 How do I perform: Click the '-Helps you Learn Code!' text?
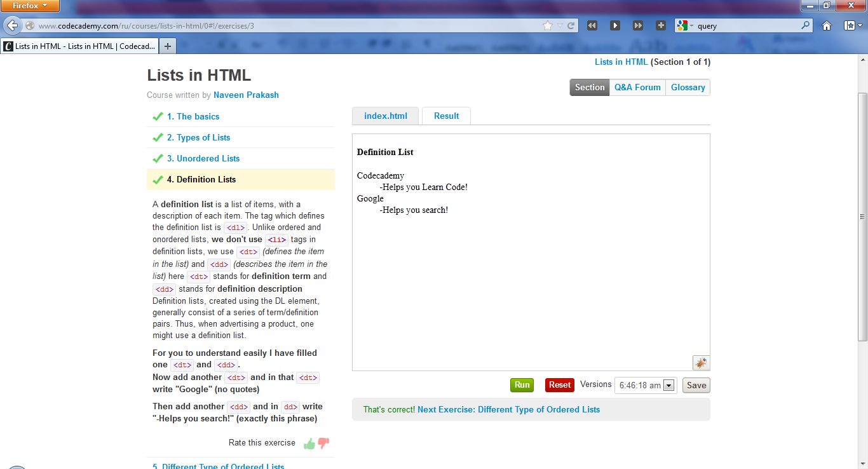tap(424, 187)
